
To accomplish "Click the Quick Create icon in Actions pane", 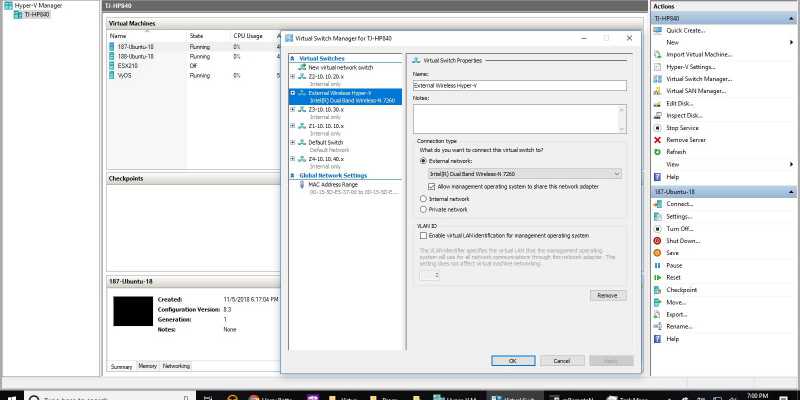I will tap(657, 31).
